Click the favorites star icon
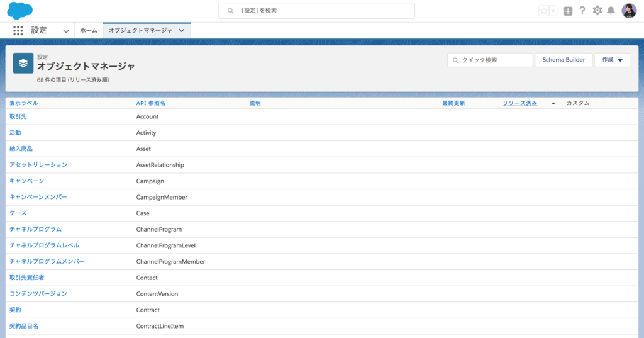644x338 pixels. click(544, 11)
